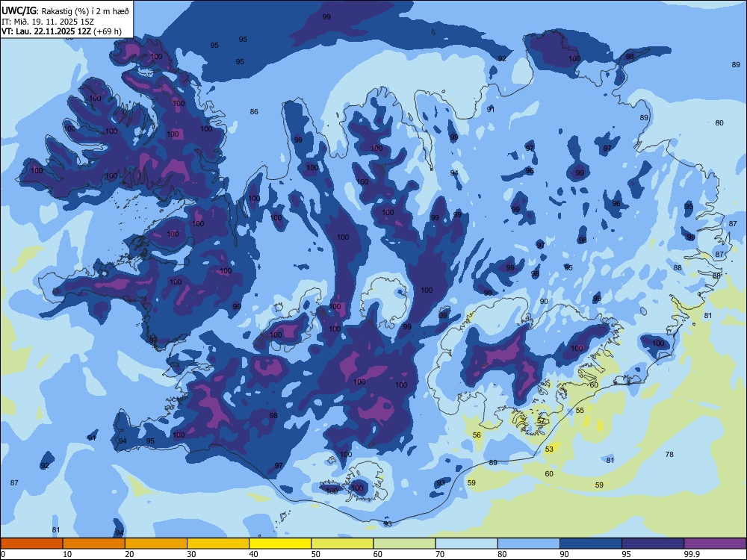
Task: Select the amber 20–30 legend swatch
Action: (156, 544)
